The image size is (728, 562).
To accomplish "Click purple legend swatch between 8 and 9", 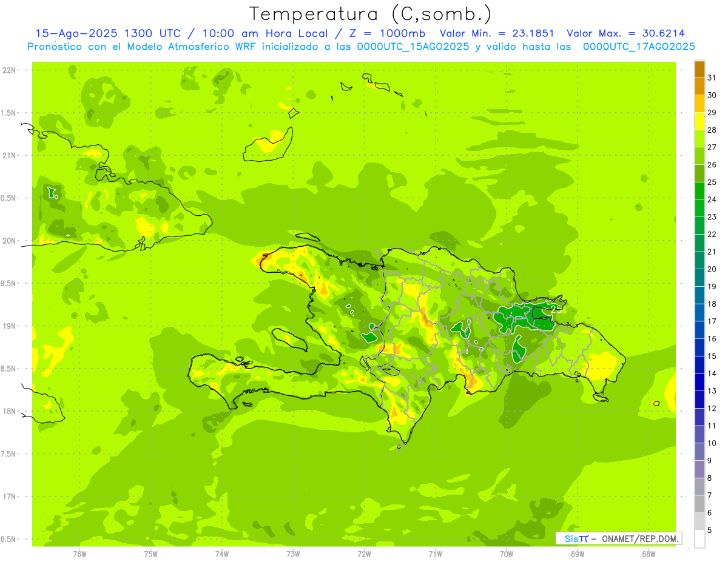I will coord(699,469).
